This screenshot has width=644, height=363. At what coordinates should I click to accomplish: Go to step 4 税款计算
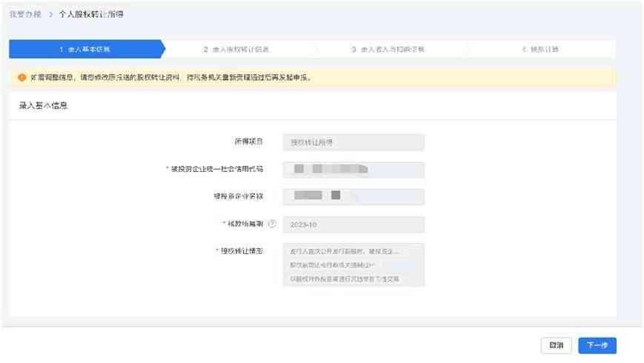coord(540,50)
